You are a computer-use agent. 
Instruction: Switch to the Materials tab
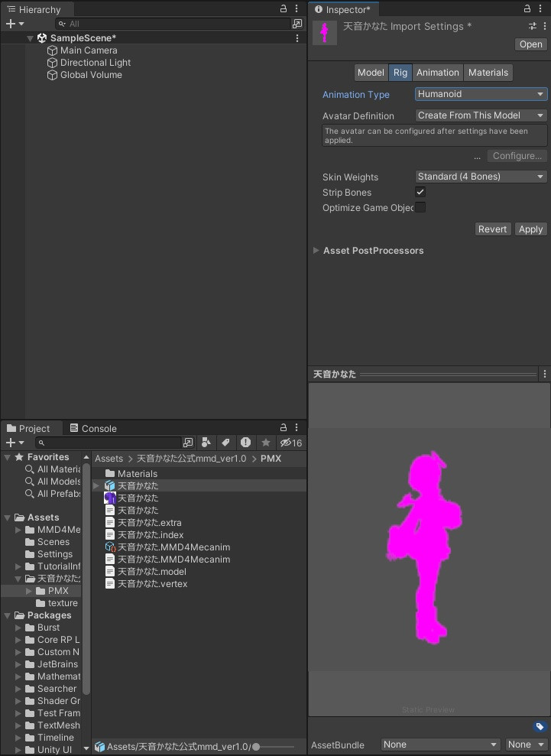[x=488, y=73]
